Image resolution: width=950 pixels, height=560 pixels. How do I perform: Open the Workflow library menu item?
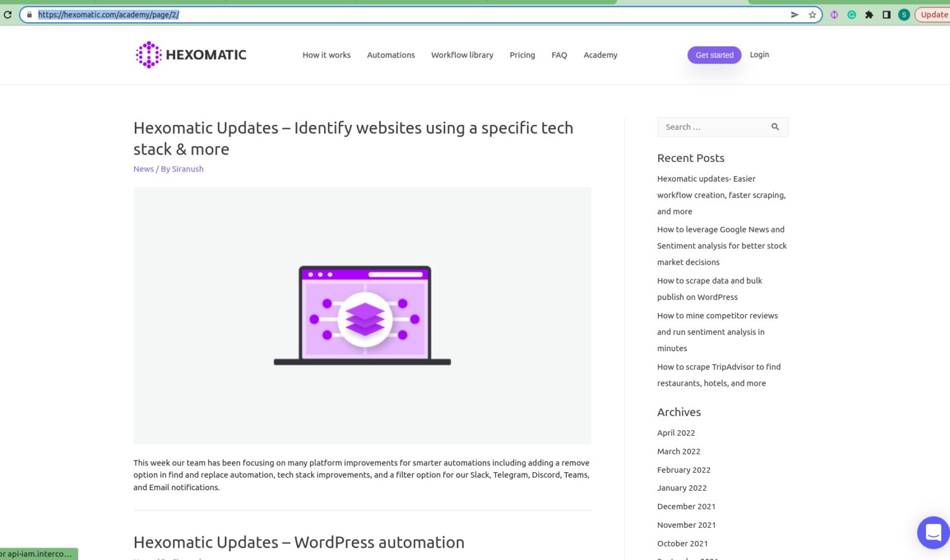tap(462, 55)
